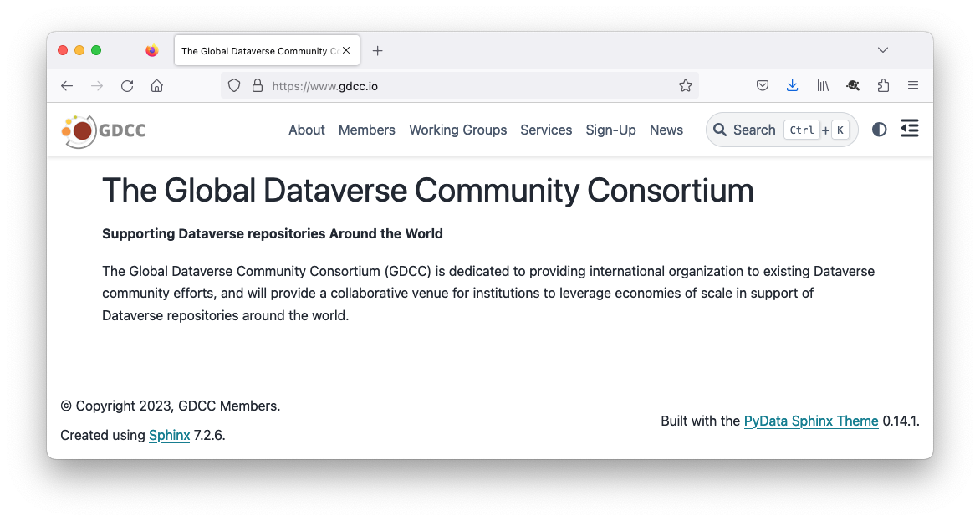Open the About menu item
Image resolution: width=980 pixels, height=521 pixels.
pyautogui.click(x=306, y=130)
